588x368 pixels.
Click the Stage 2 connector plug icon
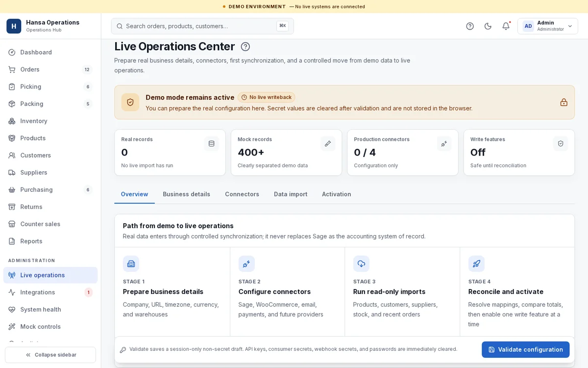tap(246, 263)
